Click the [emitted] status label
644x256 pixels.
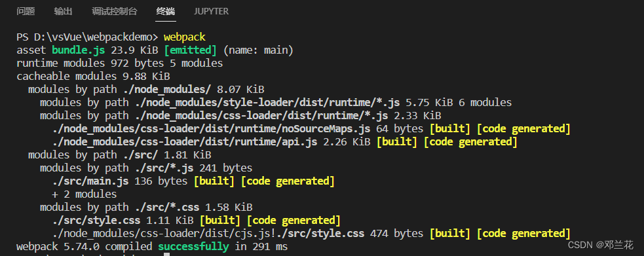click(x=189, y=50)
